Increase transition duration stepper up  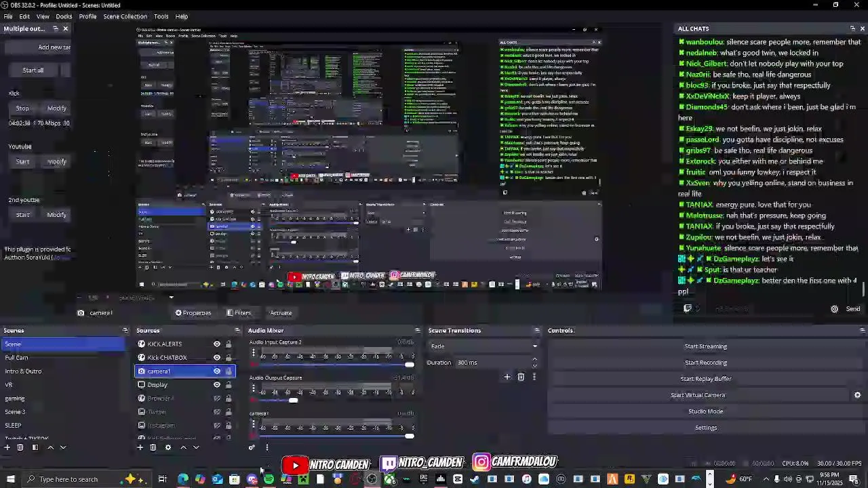(534, 359)
